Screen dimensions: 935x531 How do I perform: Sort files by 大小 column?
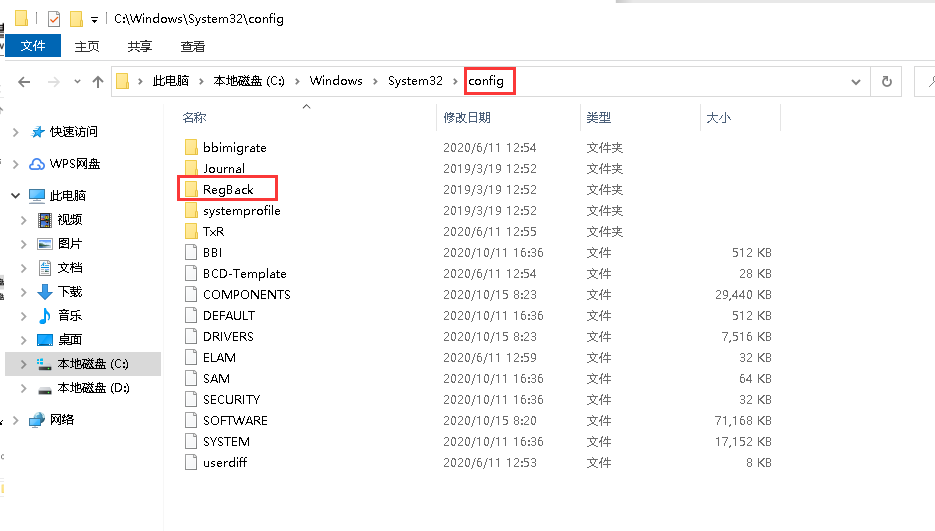(719, 118)
